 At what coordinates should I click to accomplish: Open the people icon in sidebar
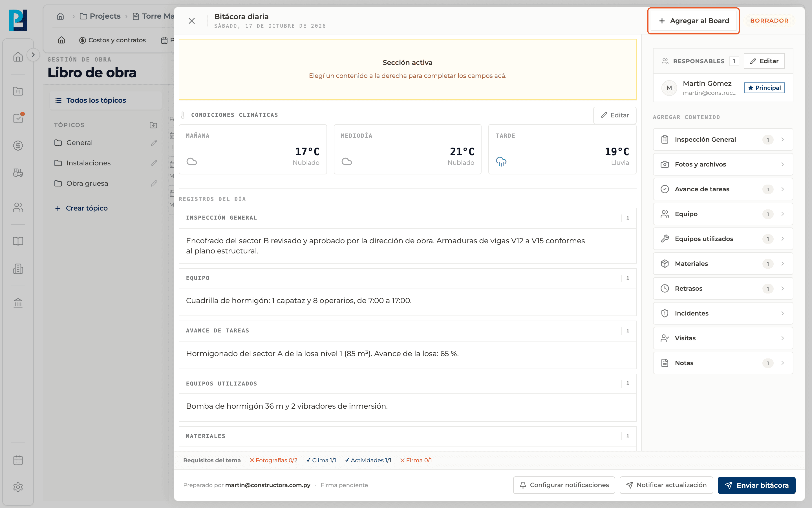point(18,207)
